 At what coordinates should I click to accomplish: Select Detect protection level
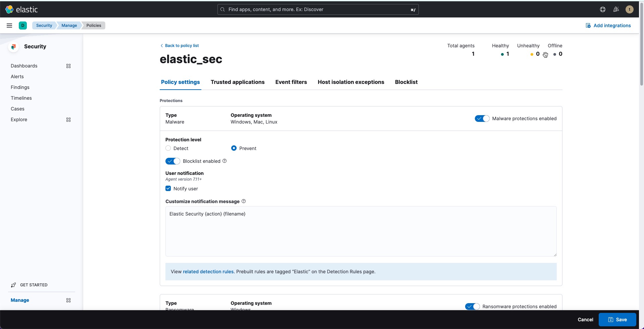click(168, 148)
